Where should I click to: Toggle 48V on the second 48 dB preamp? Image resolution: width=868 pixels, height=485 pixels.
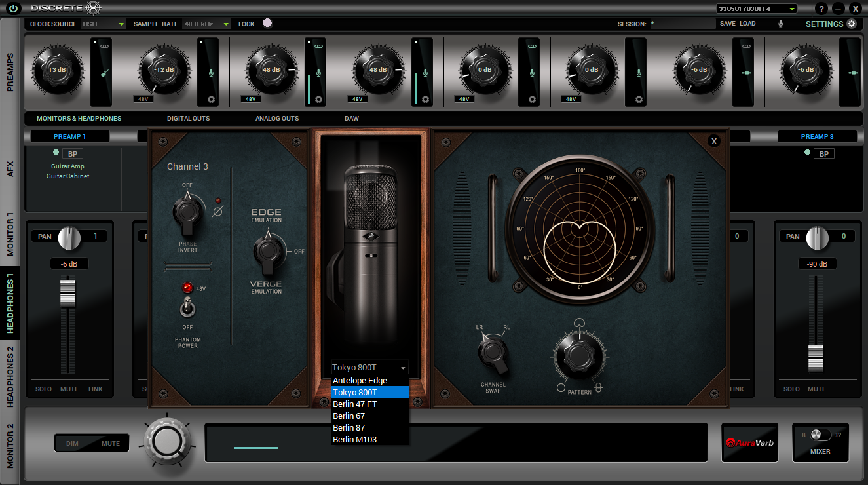pyautogui.click(x=356, y=99)
